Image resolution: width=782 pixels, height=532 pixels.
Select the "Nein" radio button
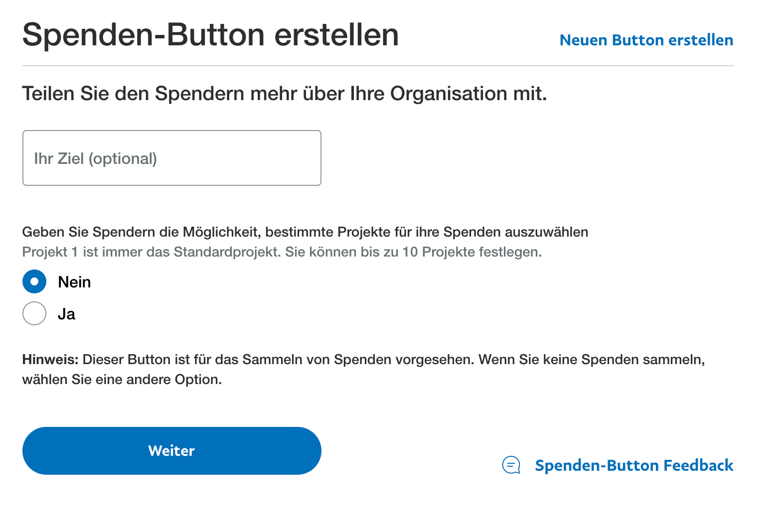click(x=34, y=282)
